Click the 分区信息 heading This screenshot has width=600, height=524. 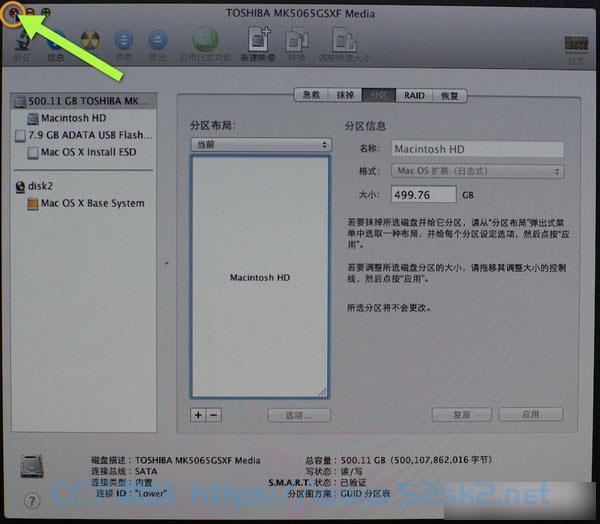365,126
